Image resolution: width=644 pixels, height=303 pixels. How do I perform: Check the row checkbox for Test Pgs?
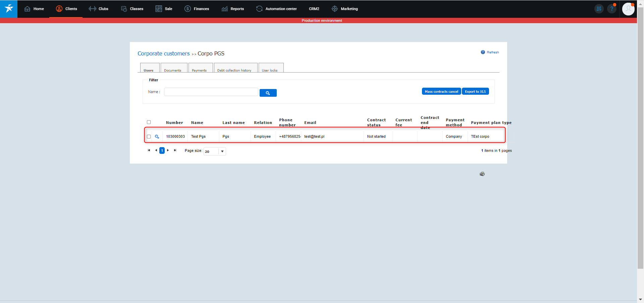(x=149, y=136)
